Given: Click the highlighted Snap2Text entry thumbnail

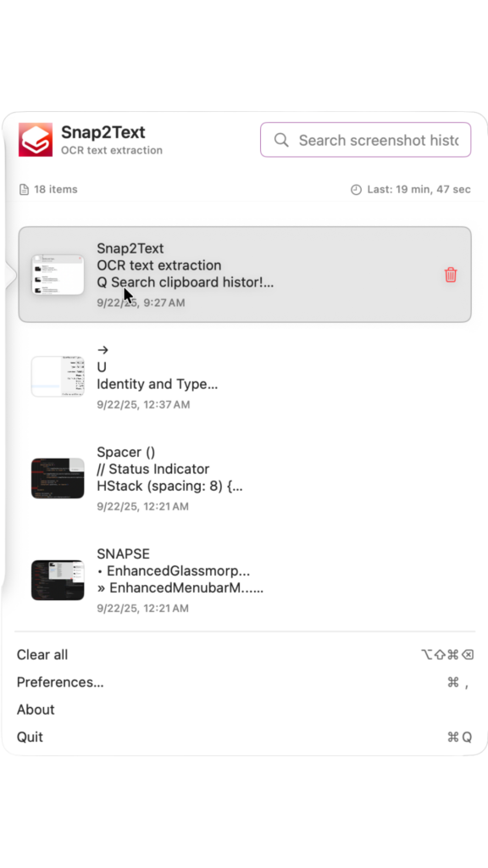Looking at the screenshot, I should (57, 274).
